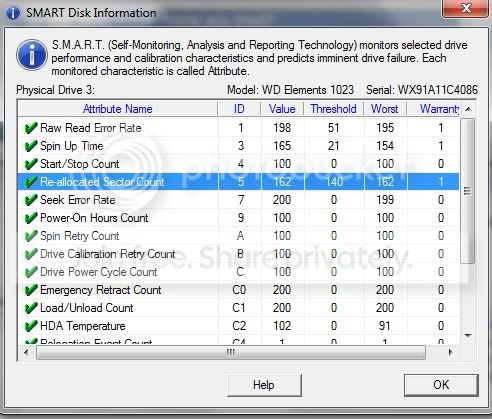Image resolution: width=492 pixels, height=419 pixels.
Task: Click the green check next to Start/Stop Count
Action: 31,164
